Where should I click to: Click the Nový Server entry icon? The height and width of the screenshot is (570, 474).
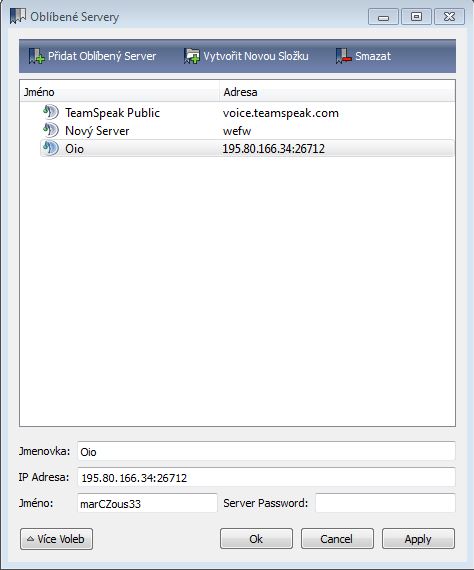51,130
